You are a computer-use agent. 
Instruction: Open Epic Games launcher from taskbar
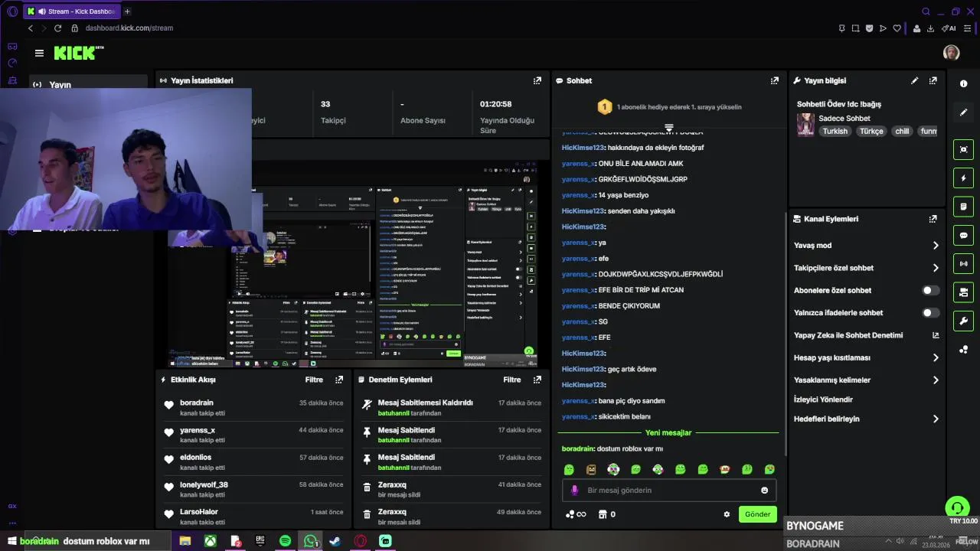point(260,541)
